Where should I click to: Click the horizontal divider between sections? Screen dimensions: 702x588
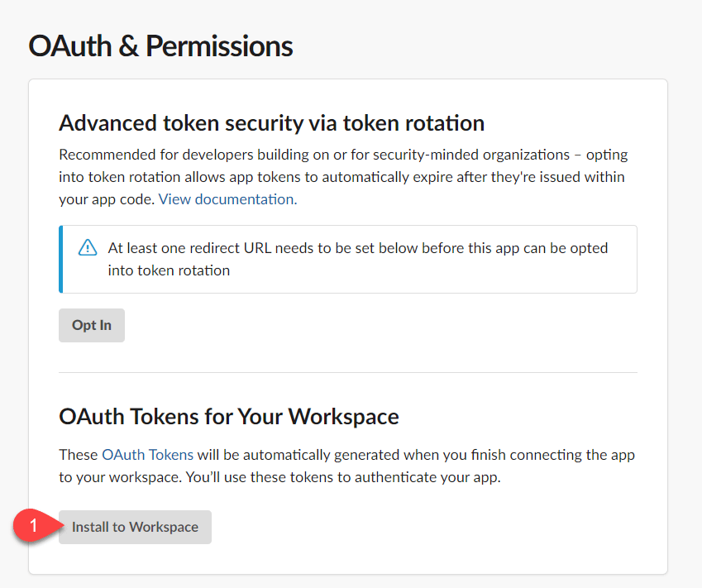coord(347,372)
